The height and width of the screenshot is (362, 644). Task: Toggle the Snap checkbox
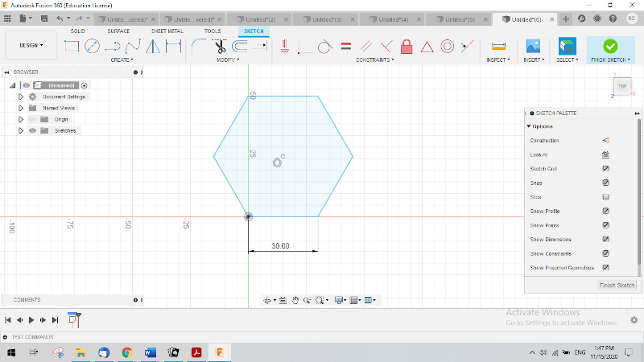tap(605, 183)
